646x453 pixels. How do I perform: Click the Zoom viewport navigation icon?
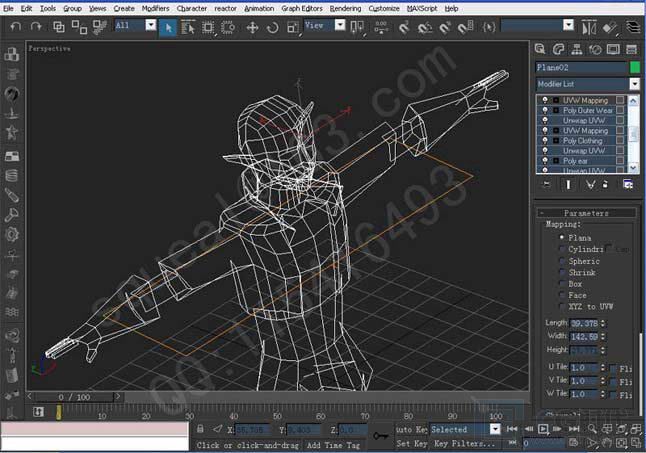[592, 429]
